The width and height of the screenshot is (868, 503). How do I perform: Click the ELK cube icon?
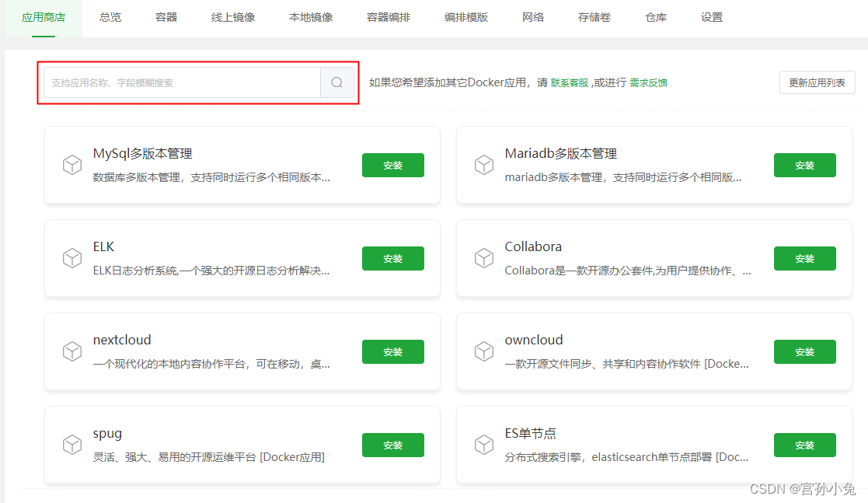[72, 257]
